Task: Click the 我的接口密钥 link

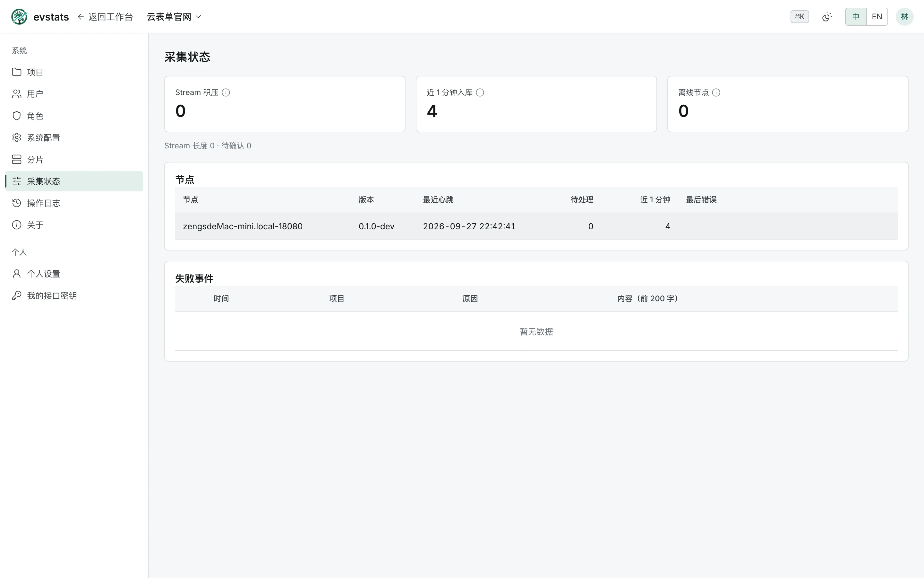Action: [x=74, y=295]
